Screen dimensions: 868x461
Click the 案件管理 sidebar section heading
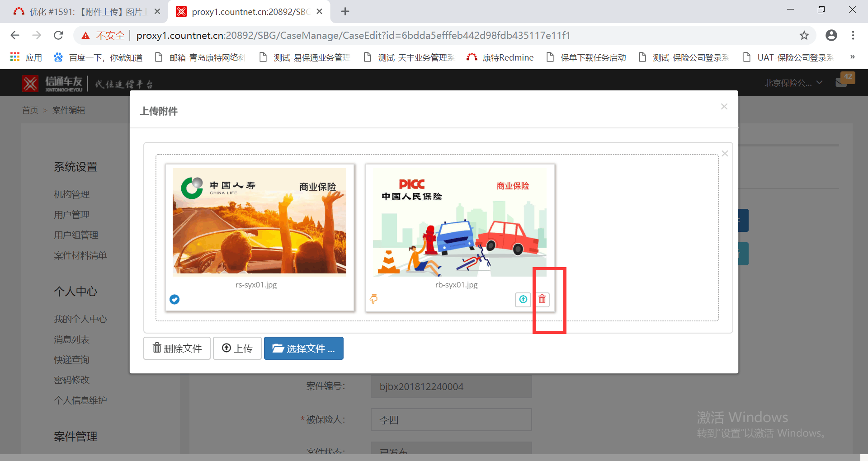(75, 437)
